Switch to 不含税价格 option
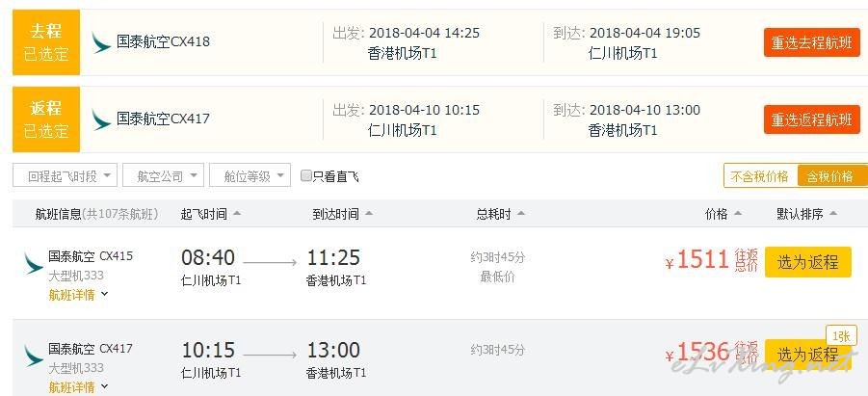This screenshot has height=396, width=868. pos(759,176)
